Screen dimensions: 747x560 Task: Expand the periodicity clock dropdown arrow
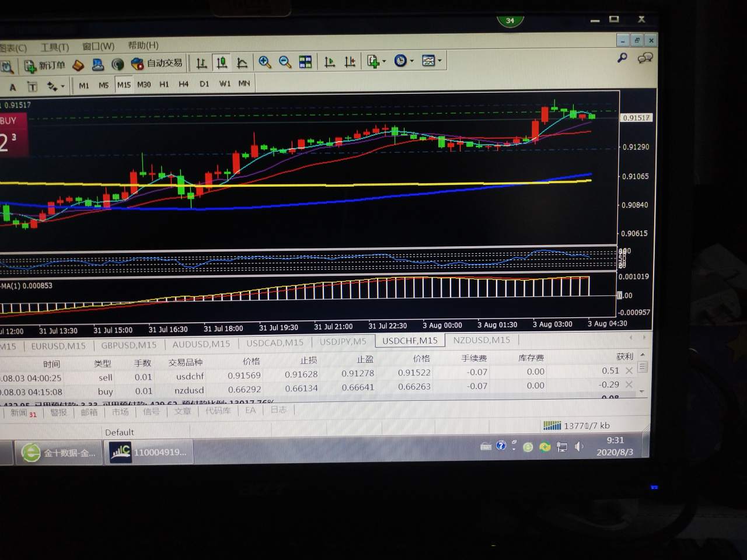pyautogui.click(x=411, y=61)
